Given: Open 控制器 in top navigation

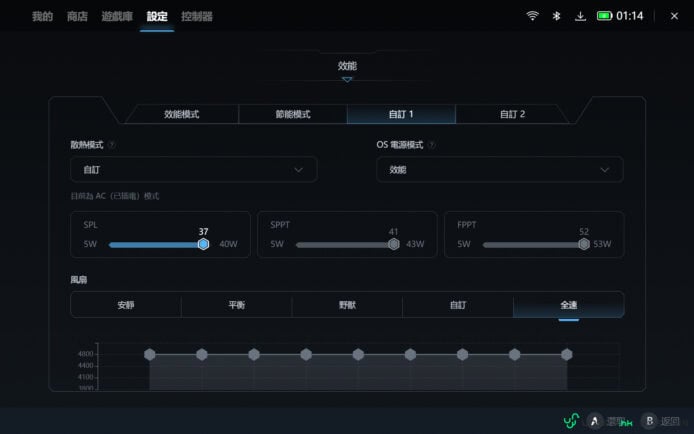Looking at the screenshot, I should tap(197, 16).
